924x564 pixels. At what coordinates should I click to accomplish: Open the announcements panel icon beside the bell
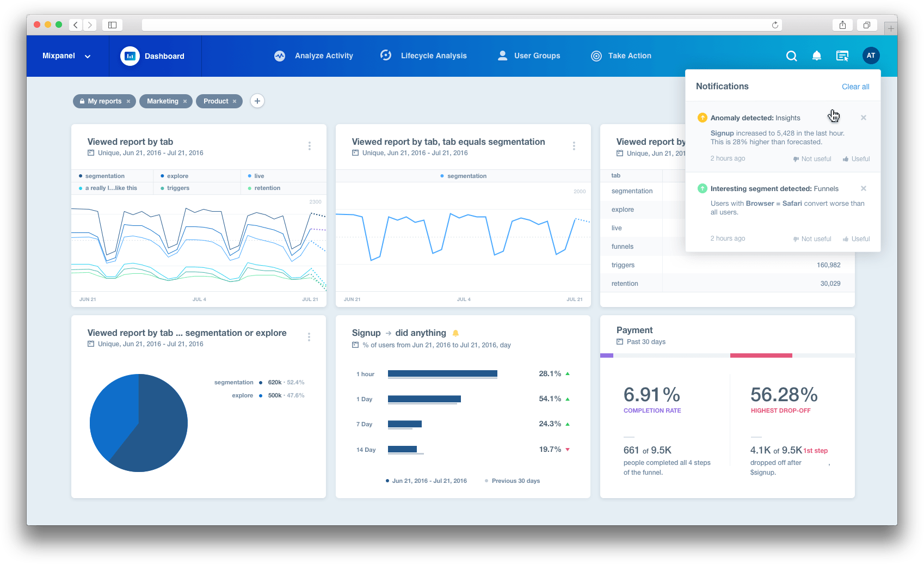(x=842, y=56)
